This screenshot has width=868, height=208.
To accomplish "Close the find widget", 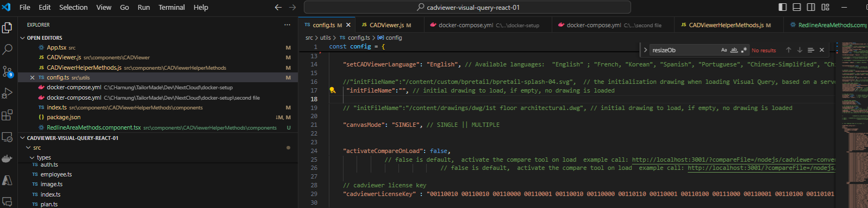I will pyautogui.click(x=822, y=50).
